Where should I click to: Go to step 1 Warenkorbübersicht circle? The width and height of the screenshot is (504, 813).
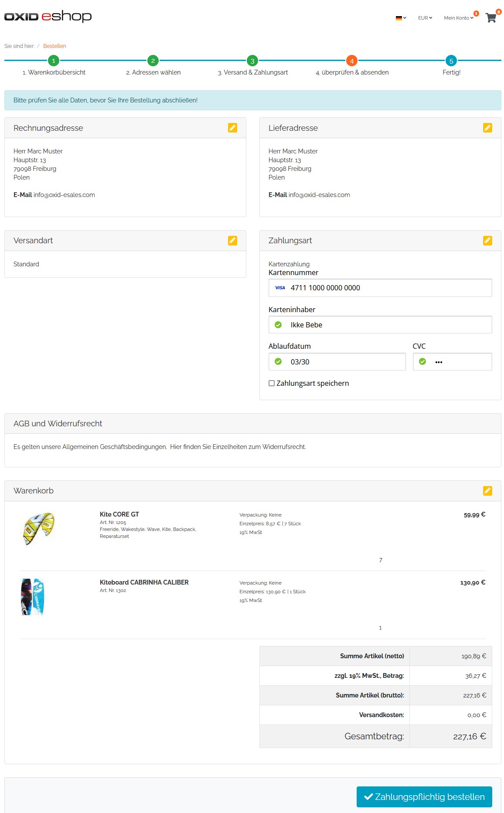point(54,61)
